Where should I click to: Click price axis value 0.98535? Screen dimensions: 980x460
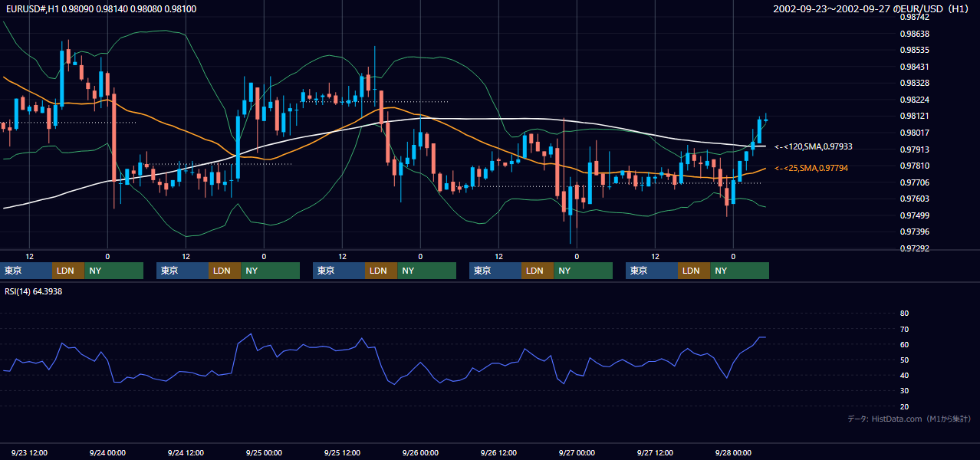coord(914,50)
